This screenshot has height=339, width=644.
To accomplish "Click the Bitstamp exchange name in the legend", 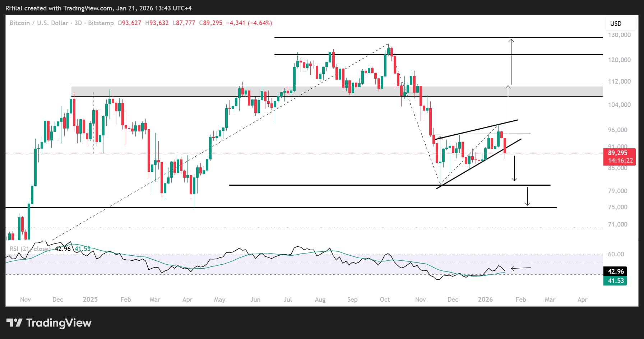I will click(102, 23).
